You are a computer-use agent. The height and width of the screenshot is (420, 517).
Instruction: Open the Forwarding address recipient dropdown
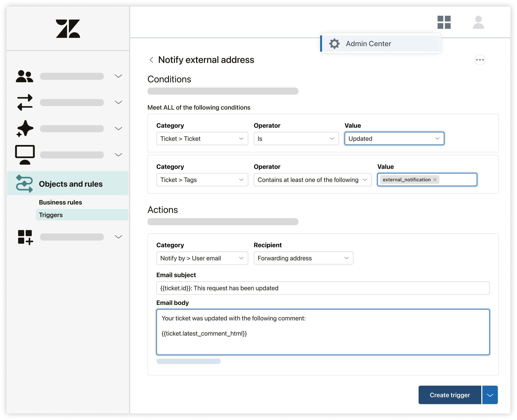click(x=303, y=258)
